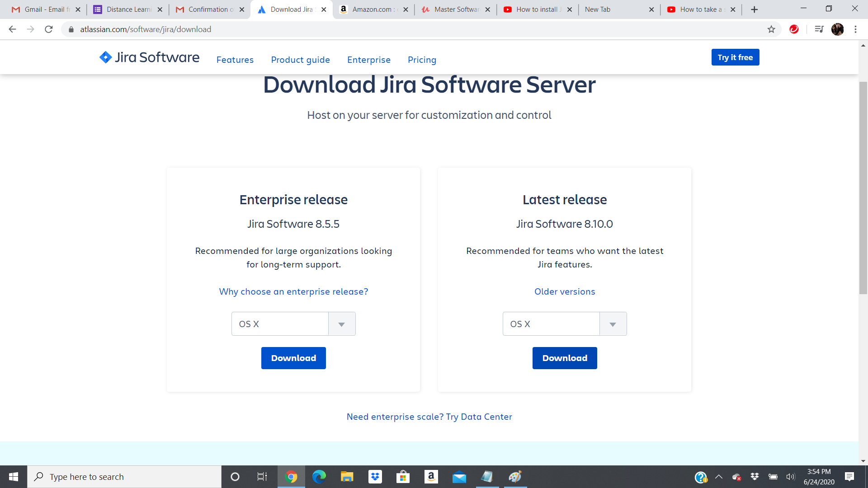This screenshot has width=868, height=488.
Task: Open the media control icon
Action: click(x=819, y=29)
